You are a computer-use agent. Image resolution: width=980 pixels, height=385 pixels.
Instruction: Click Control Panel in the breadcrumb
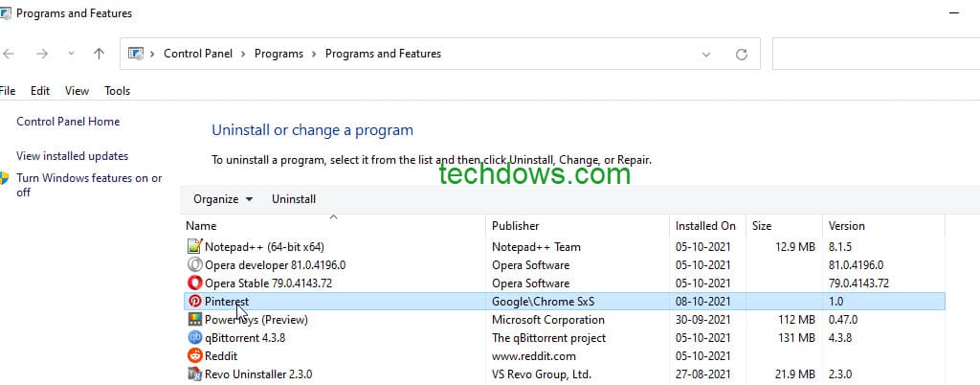point(198,54)
